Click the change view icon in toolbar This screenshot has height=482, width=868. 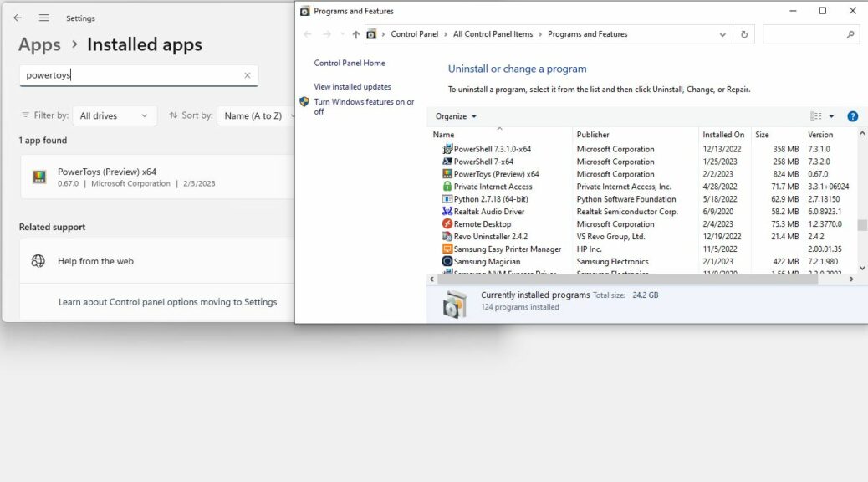pyautogui.click(x=815, y=115)
